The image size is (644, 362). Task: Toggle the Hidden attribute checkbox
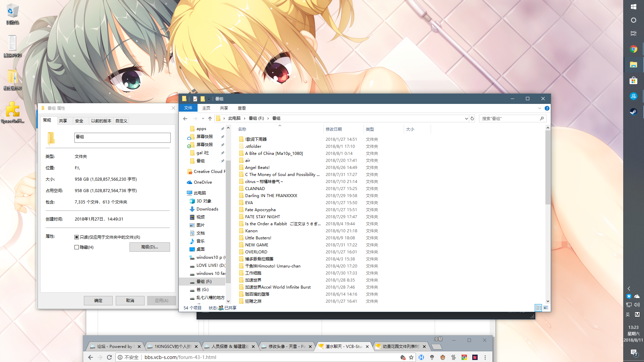(76, 247)
